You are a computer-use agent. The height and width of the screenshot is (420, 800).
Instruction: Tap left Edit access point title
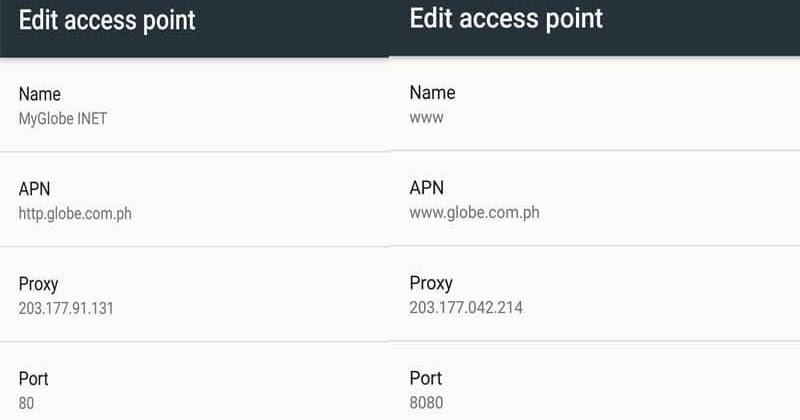pos(107,21)
